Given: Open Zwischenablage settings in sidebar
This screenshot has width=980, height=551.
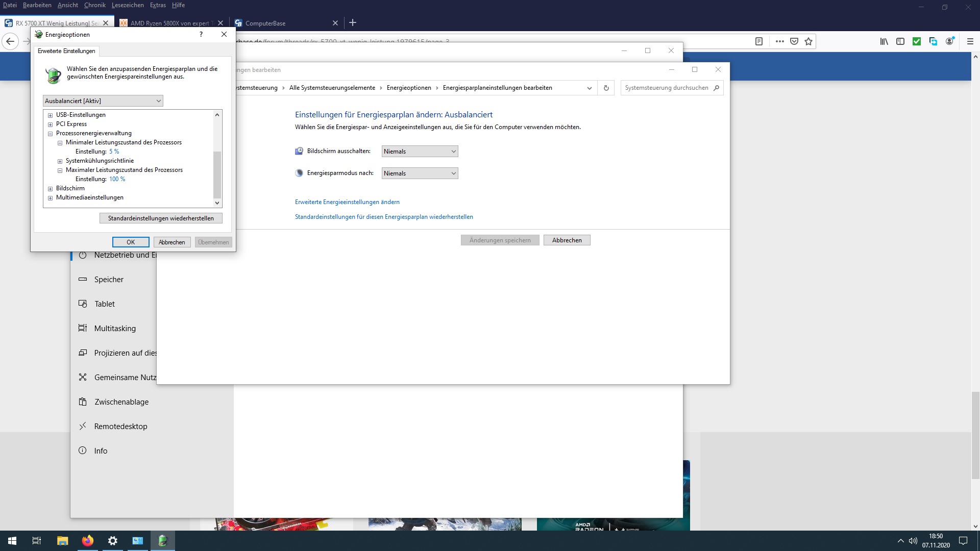Looking at the screenshot, I should coord(121,402).
